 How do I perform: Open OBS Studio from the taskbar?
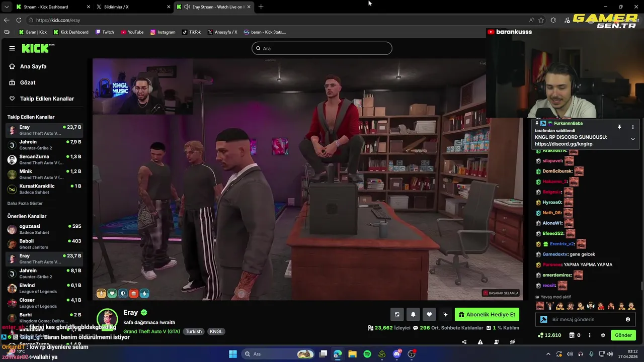click(x=412, y=354)
